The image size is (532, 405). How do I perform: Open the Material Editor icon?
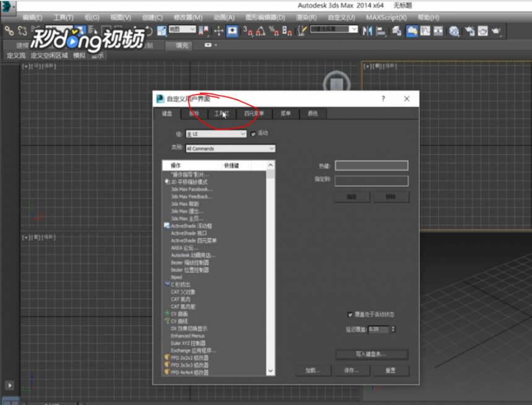[x=454, y=31]
